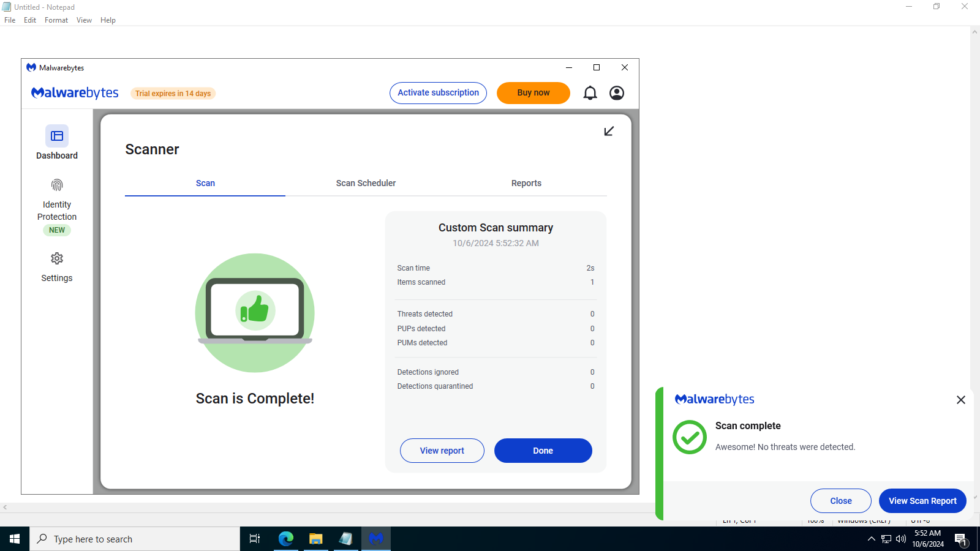
Task: Click the View report button
Action: [x=442, y=451]
